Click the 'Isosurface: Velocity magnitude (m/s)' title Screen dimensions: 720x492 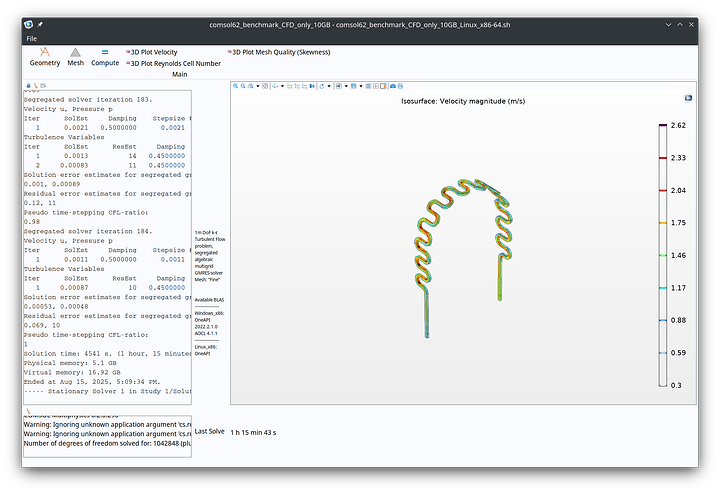[463, 101]
